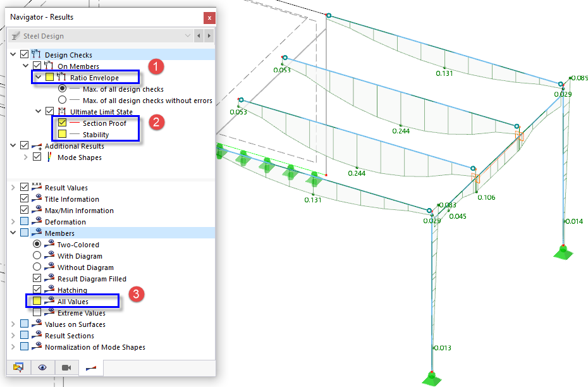This screenshot has width=588, height=387.
Task: Enable the All Values checkbox
Action: coord(37,301)
